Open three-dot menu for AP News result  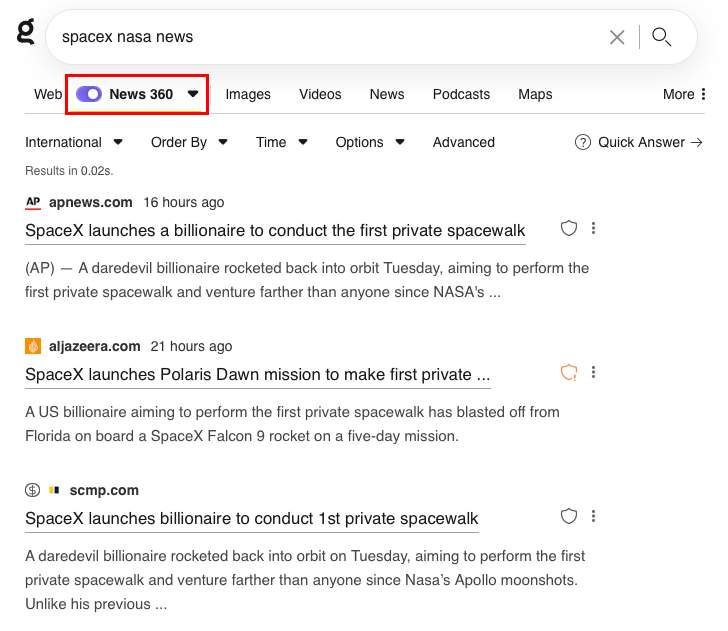tap(594, 229)
